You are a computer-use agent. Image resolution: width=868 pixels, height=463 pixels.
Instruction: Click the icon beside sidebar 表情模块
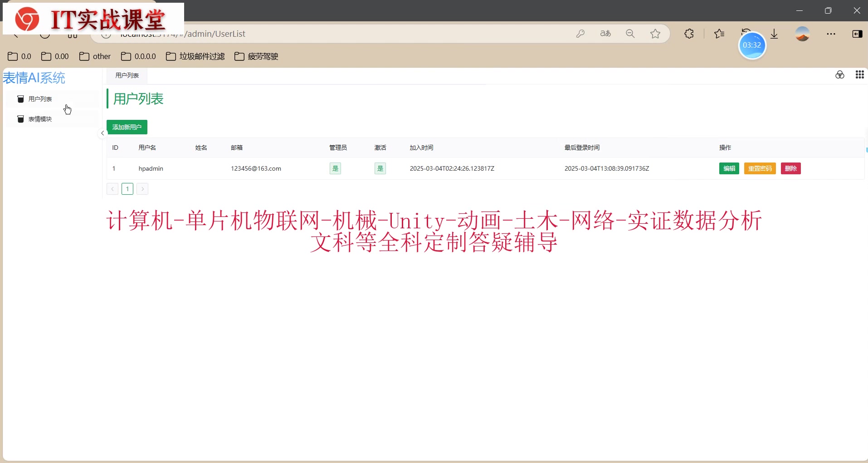coord(20,119)
